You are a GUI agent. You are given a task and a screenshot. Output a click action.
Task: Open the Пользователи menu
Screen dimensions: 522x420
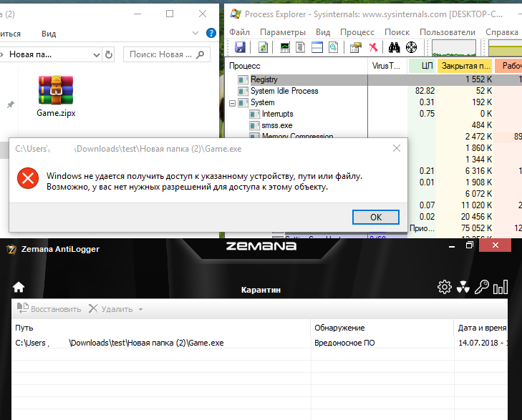click(448, 32)
